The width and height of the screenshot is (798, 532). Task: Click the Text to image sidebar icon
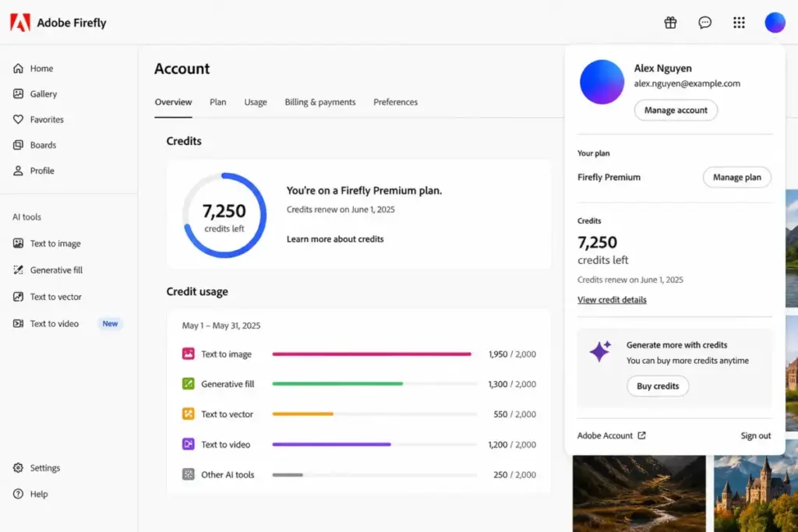[19, 243]
